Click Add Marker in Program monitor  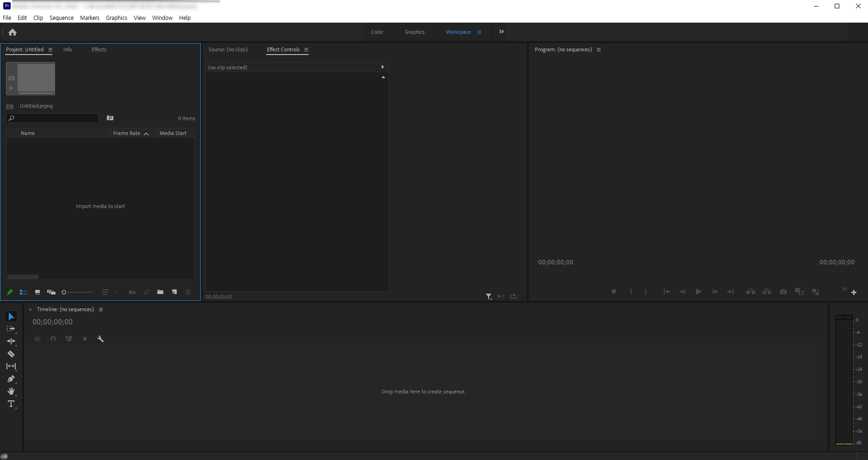pos(614,292)
